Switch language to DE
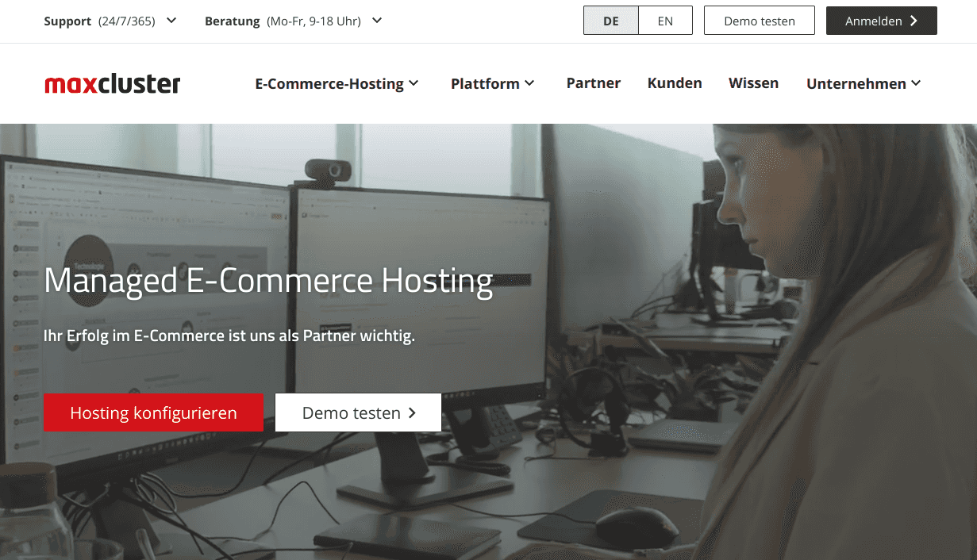Viewport: 977px width, 560px height. click(x=611, y=21)
